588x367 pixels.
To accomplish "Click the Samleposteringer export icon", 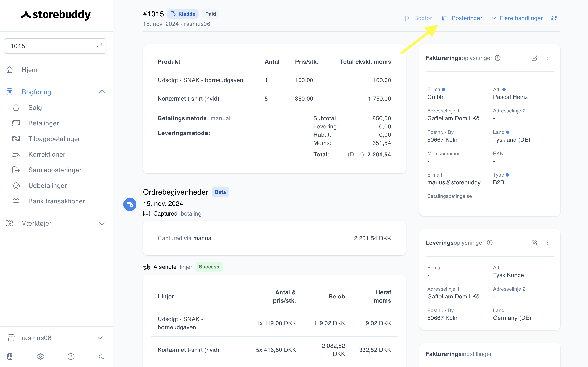I will tap(16, 170).
